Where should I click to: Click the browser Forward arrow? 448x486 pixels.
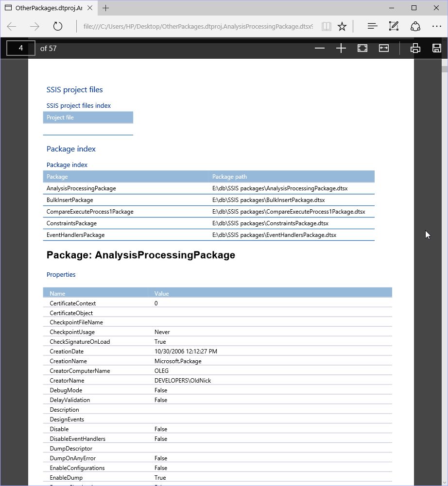pos(34,26)
